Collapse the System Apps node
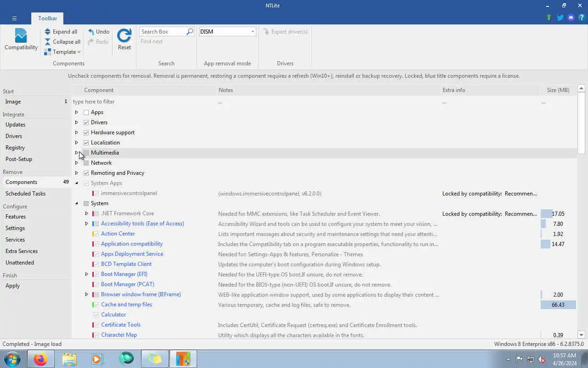 (77, 183)
